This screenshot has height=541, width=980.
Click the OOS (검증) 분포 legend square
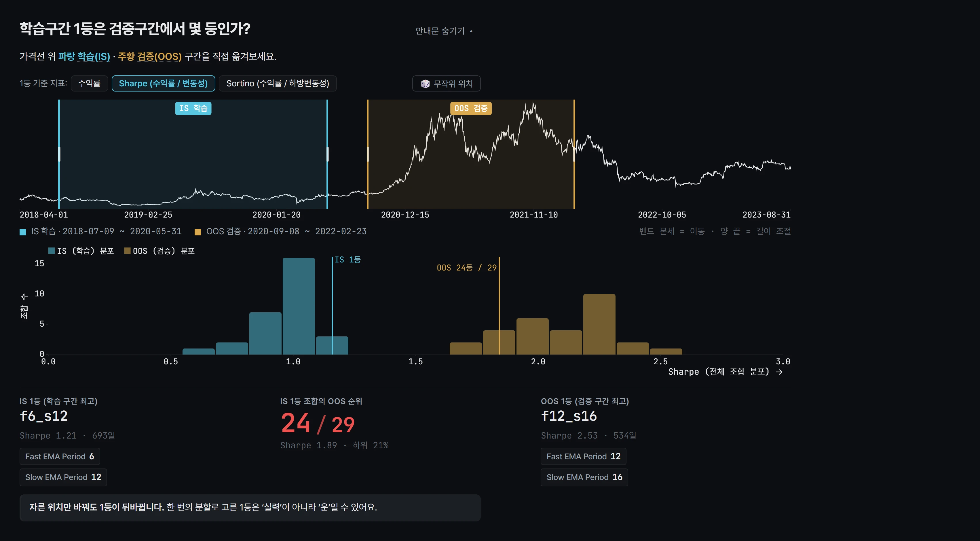(x=128, y=251)
